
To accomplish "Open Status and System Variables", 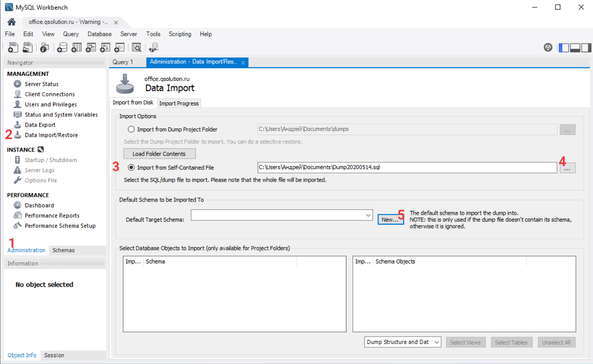I will click(x=61, y=115).
